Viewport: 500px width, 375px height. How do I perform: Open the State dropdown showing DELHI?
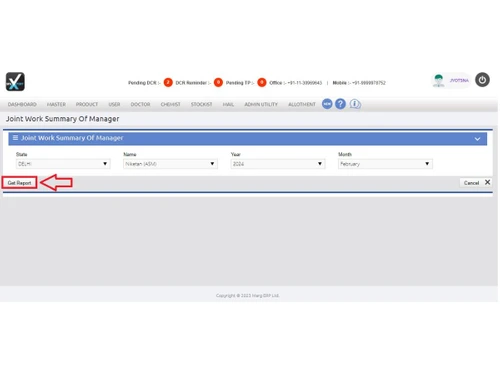coord(63,164)
